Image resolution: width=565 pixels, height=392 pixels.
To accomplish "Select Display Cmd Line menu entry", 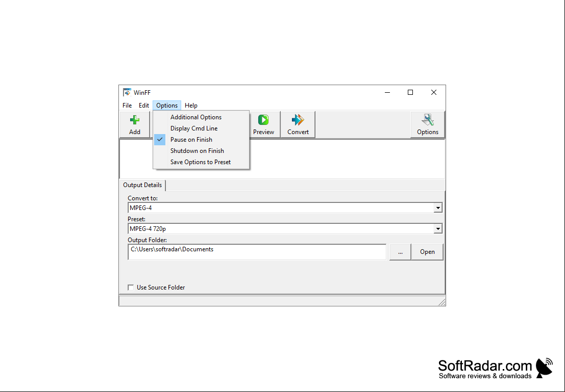I will 201,128.
